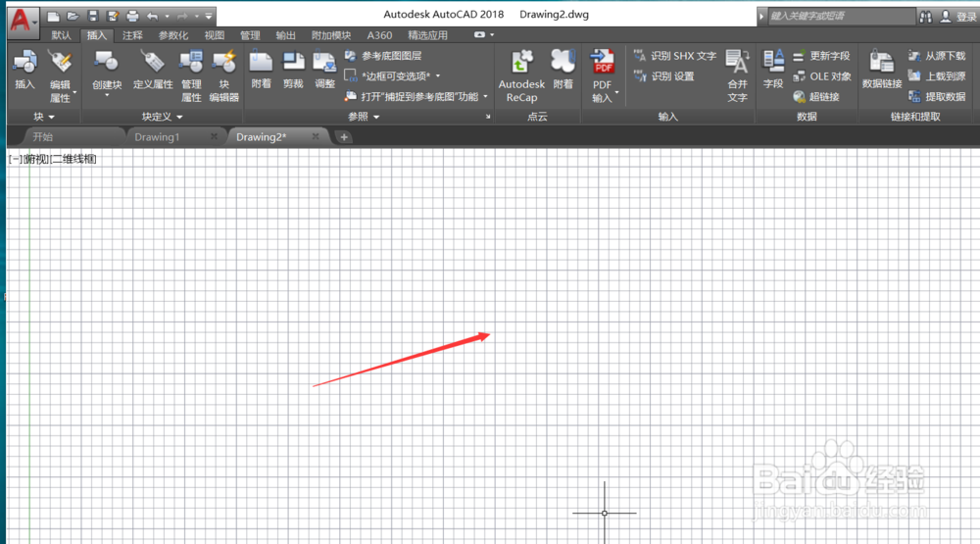Click 超链接 (Hyperlink)
Screen dimensions: 980x544
[816, 97]
